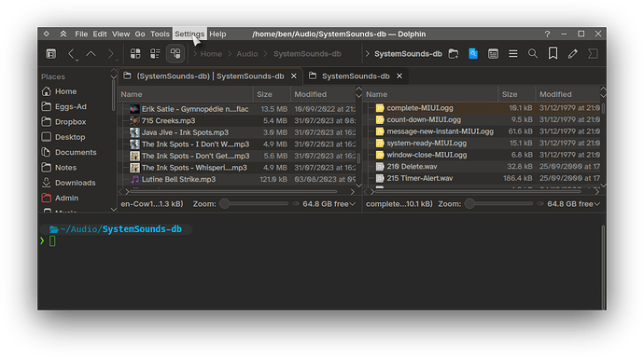Open Downloads in the Places panel
This screenshot has width=644, height=357.
click(76, 183)
